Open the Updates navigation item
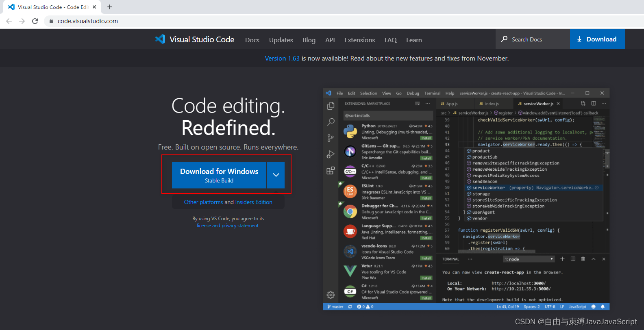Image resolution: width=644 pixels, height=330 pixels. [x=281, y=40]
